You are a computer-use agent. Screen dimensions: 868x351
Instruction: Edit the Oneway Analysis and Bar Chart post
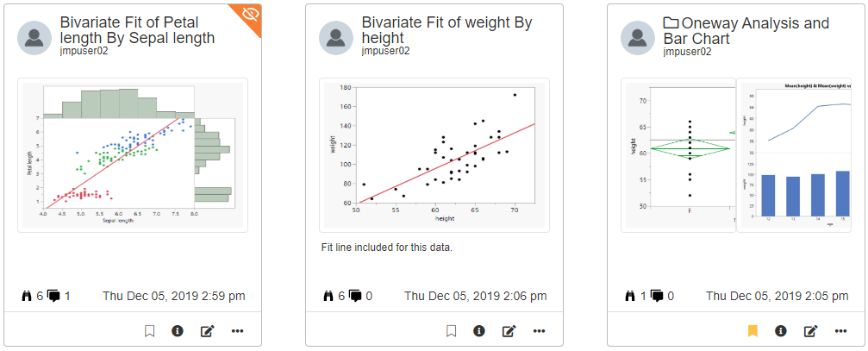[x=810, y=331]
